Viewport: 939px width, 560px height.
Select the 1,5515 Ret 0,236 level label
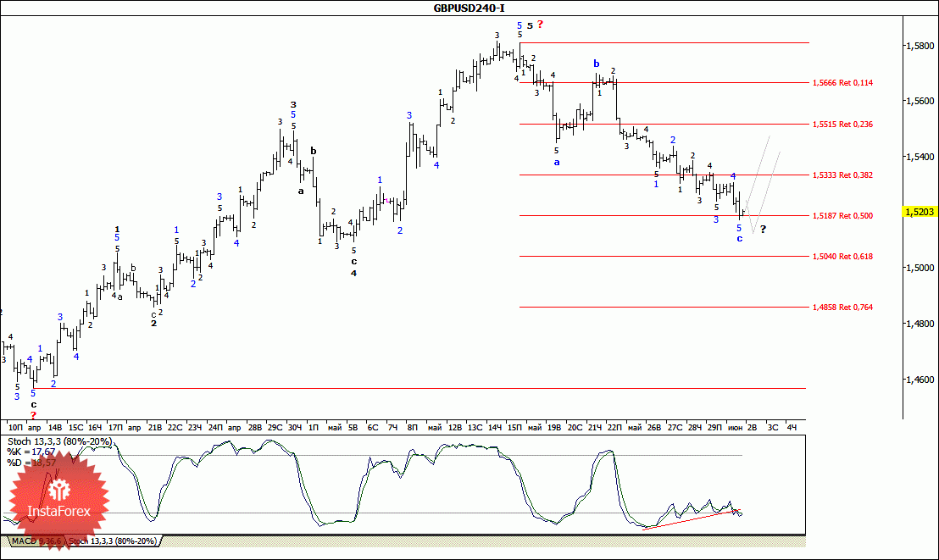[842, 124]
